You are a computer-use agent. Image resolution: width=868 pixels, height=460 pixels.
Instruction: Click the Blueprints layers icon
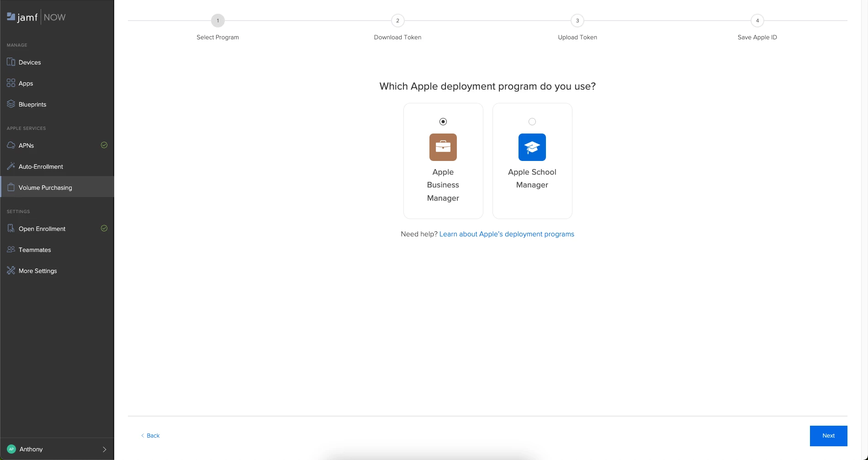[11, 104]
